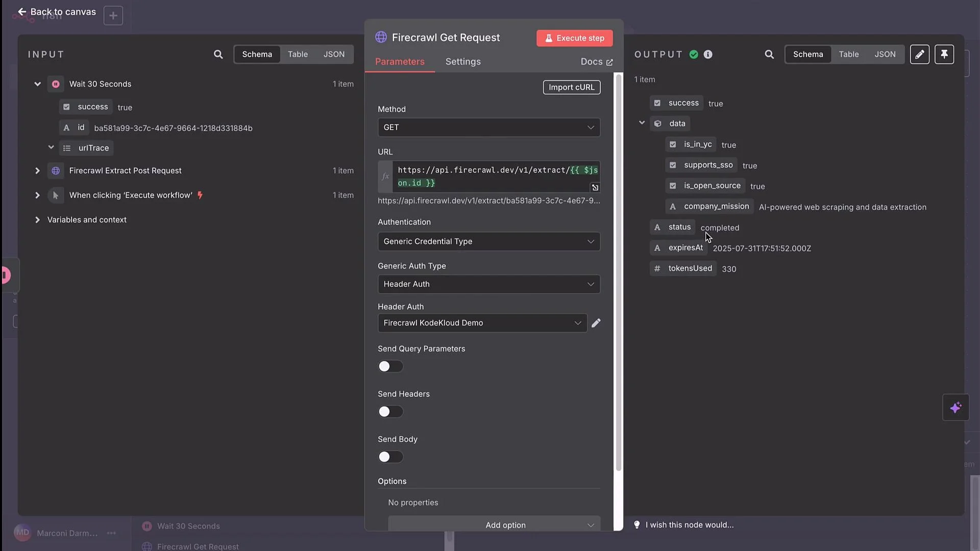
Task: Click the pink pause icon at left edge
Action: [6, 275]
